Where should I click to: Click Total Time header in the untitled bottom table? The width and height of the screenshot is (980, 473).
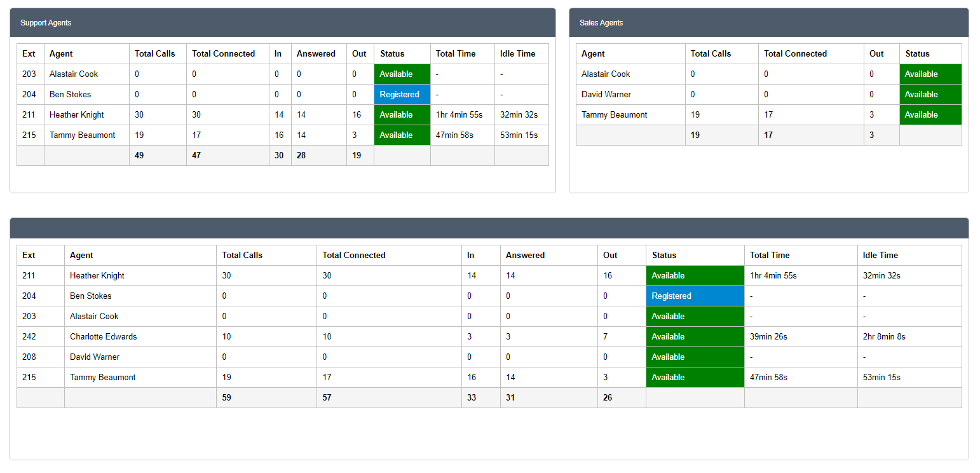(x=770, y=256)
